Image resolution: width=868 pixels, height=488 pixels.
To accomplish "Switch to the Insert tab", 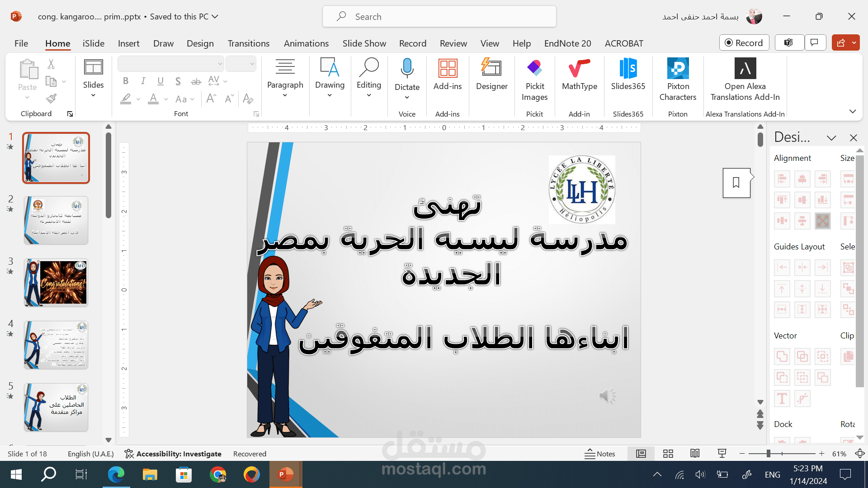I will click(x=128, y=43).
